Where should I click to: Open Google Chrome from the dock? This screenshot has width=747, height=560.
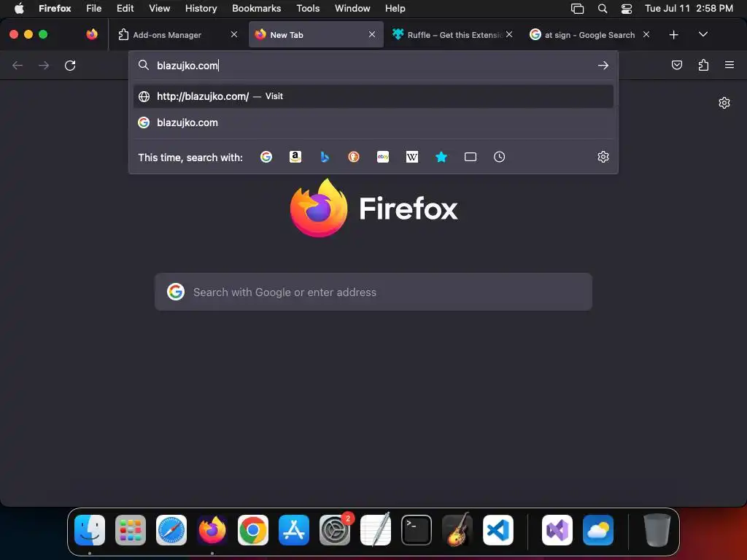(253, 530)
